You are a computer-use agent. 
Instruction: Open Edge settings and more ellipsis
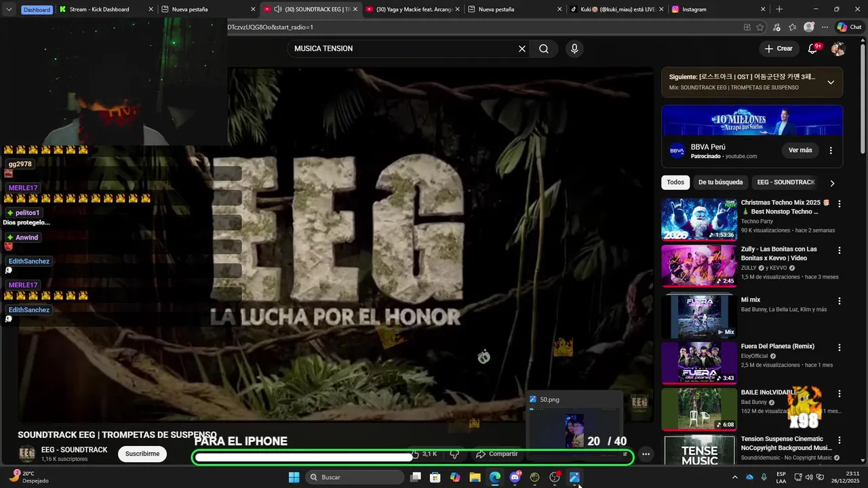pyautogui.click(x=825, y=27)
